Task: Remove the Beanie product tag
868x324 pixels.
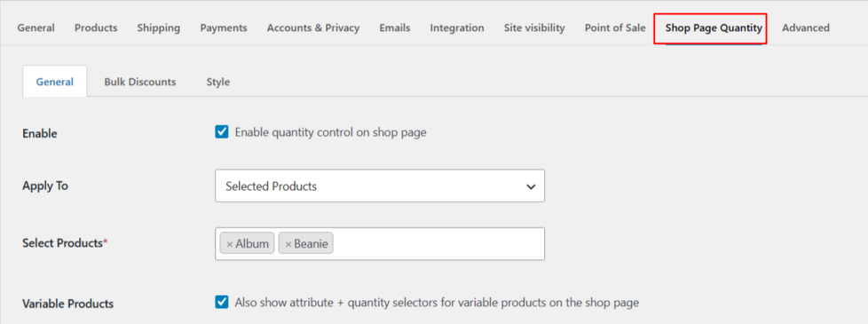Action: (288, 244)
